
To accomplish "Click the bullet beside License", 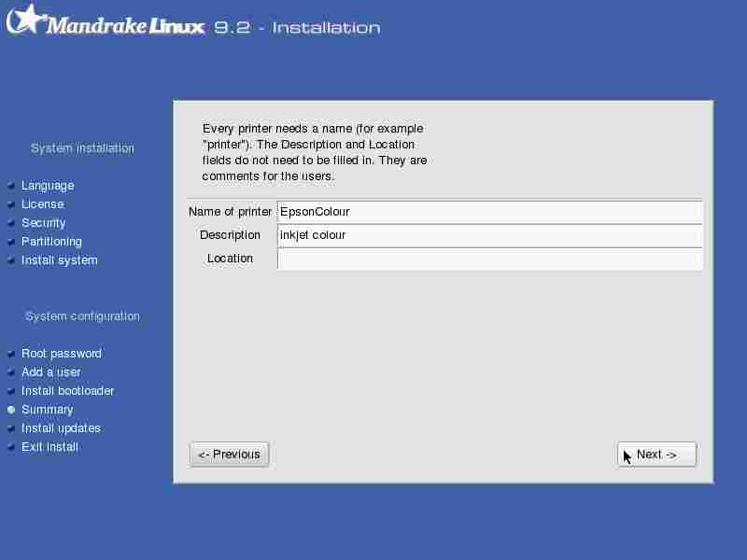I will (x=11, y=203).
